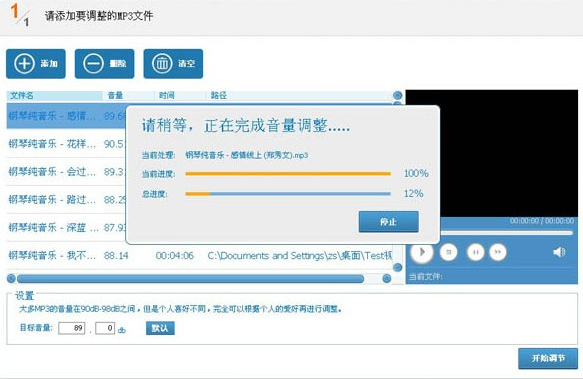Screen dimensions: 583x379
Task: Click the 添加 (add) button with plus icon
Action: 36,64
